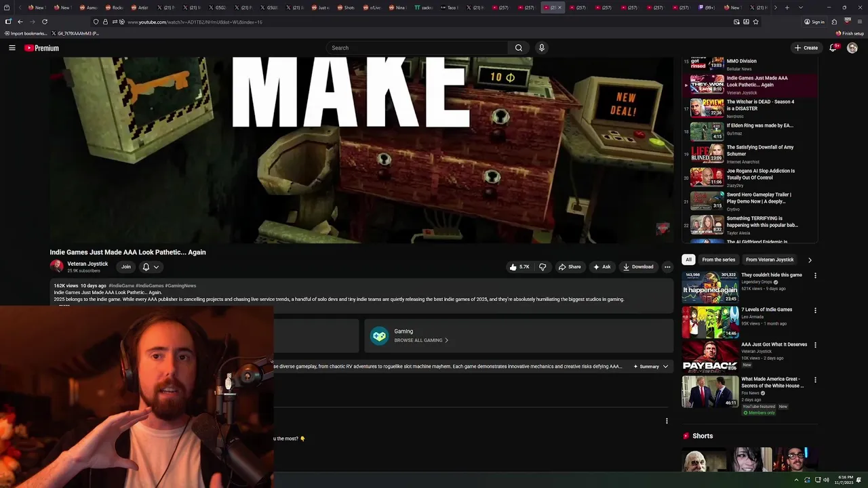Select the From the series chip
The width and height of the screenshot is (868, 488).
718,260
